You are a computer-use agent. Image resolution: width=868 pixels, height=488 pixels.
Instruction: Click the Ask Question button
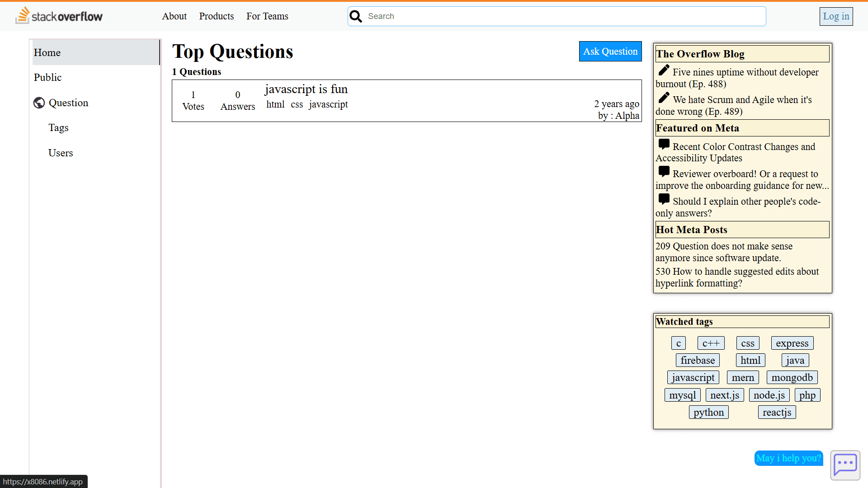[610, 51]
